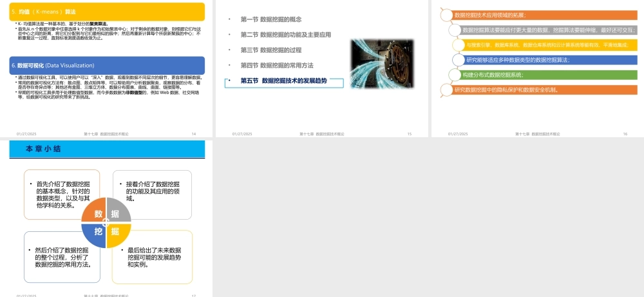This screenshot has width=644, height=297.
Task: Click circle marker beside '数据挖掘技术应用领域的拓展' bar
Action: point(446,15)
